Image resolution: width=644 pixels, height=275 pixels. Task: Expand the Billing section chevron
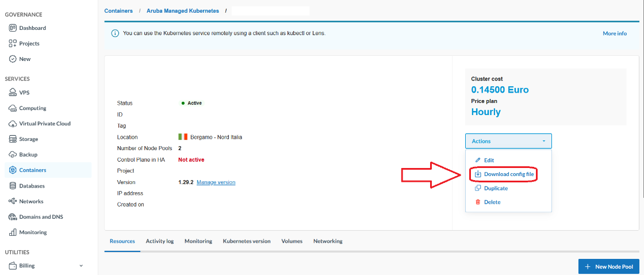[x=80, y=266]
